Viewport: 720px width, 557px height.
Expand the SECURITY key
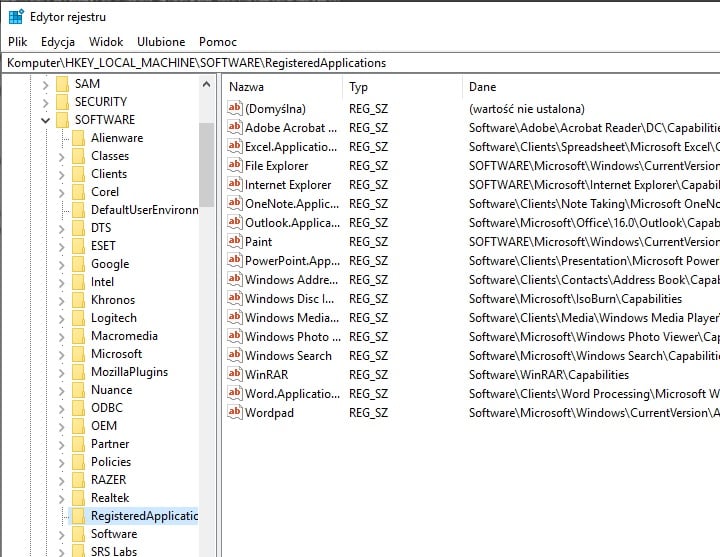tap(45, 102)
